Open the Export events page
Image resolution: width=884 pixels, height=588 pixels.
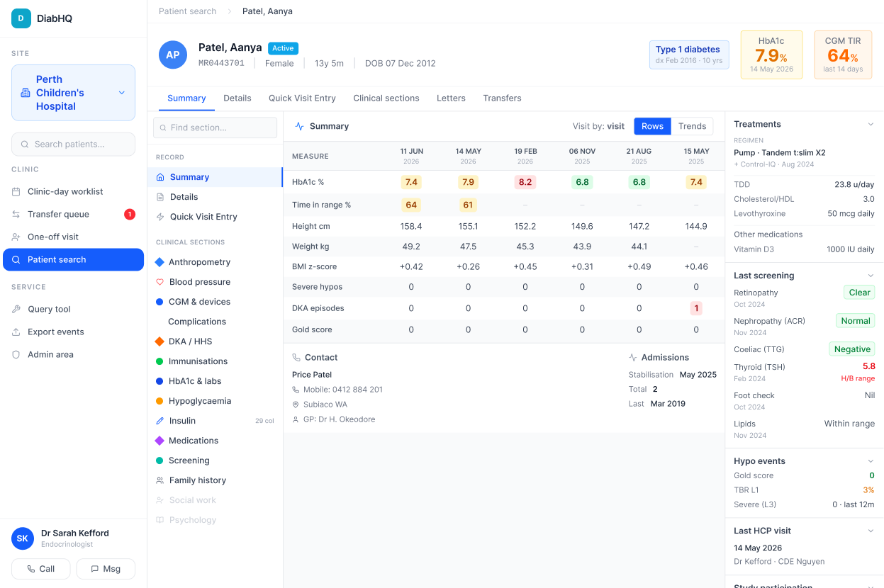[74, 332]
